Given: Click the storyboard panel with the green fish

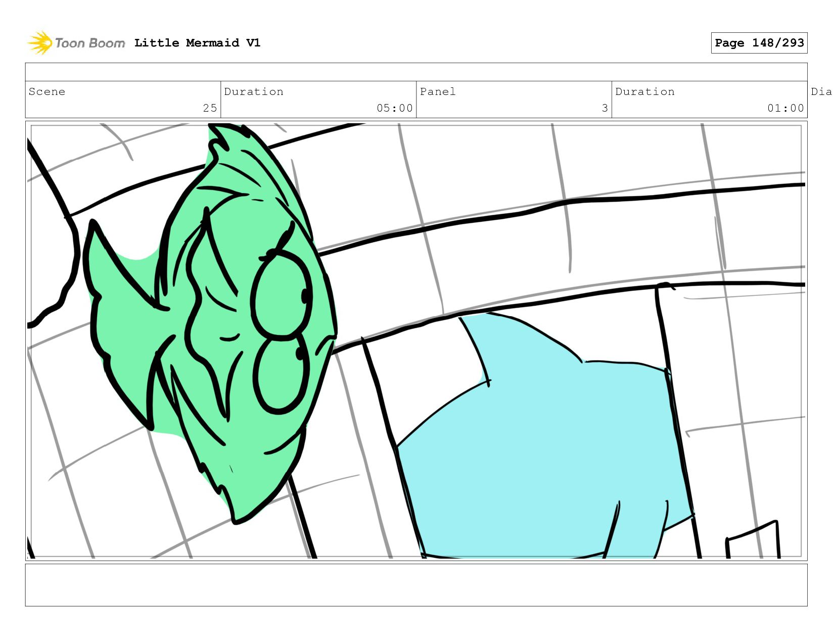Looking at the screenshot, I should (416, 341).
